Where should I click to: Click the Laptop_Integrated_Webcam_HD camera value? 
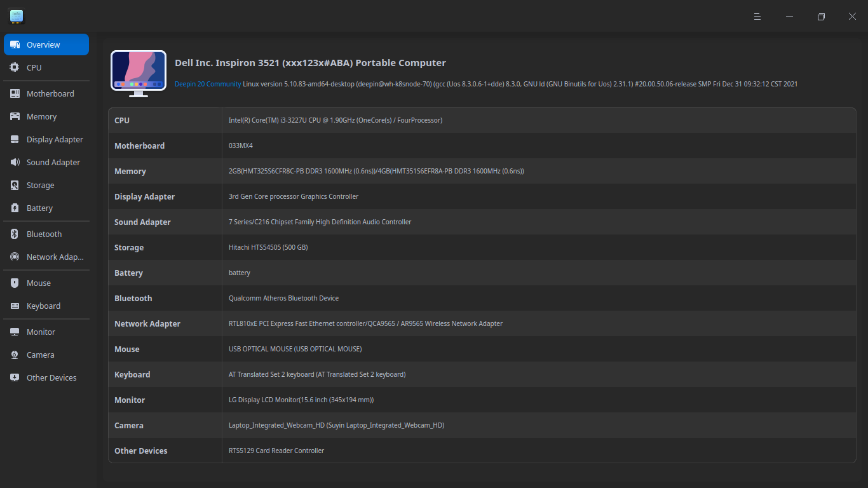[x=336, y=425]
